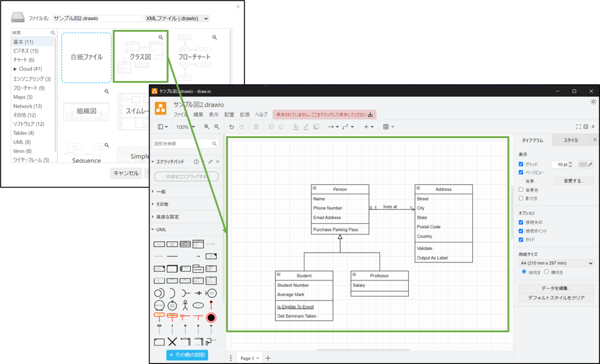
Task: Open the 配置 menu
Action: (229, 114)
